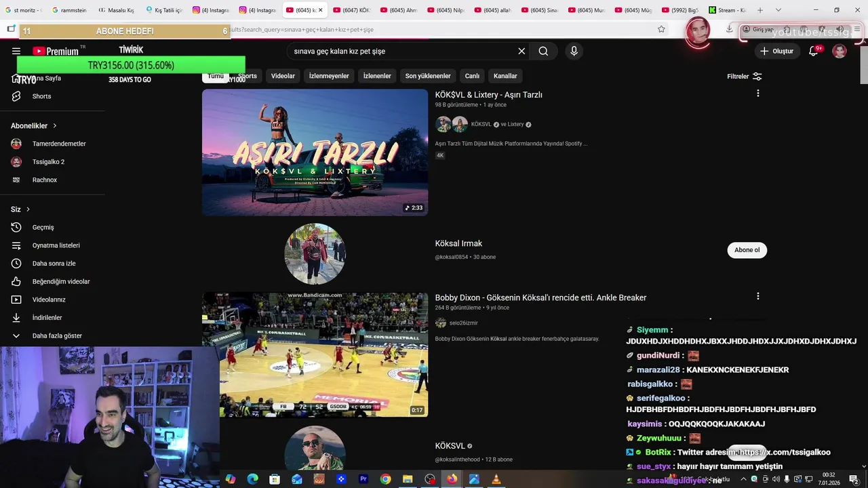Expand the Abonelikler section chevron
The width and height of the screenshot is (868, 488).
55,125
